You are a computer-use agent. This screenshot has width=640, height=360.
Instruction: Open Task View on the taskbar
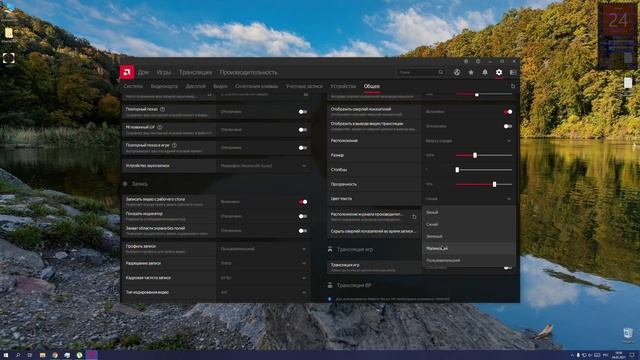[x=30, y=355]
